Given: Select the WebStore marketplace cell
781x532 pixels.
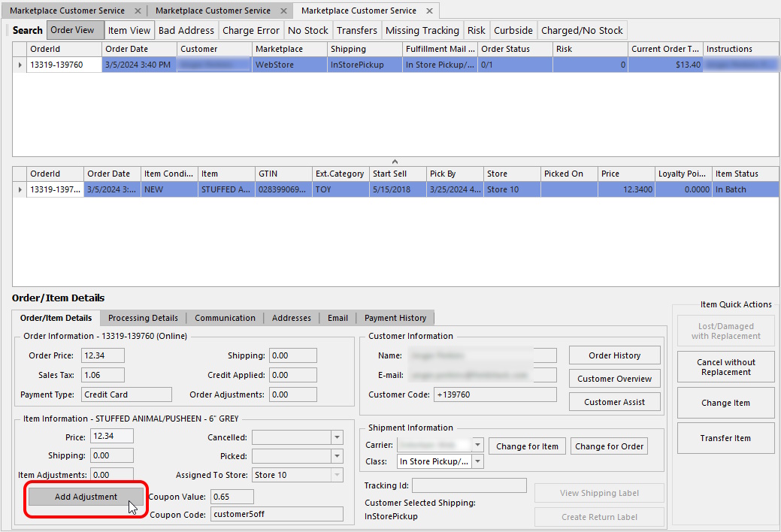Looking at the screenshot, I should point(289,65).
